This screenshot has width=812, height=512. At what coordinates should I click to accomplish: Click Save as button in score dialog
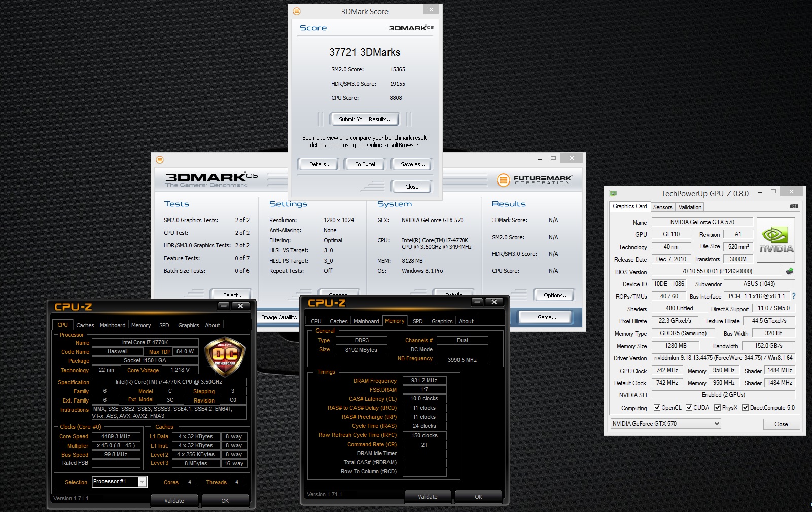pyautogui.click(x=412, y=164)
